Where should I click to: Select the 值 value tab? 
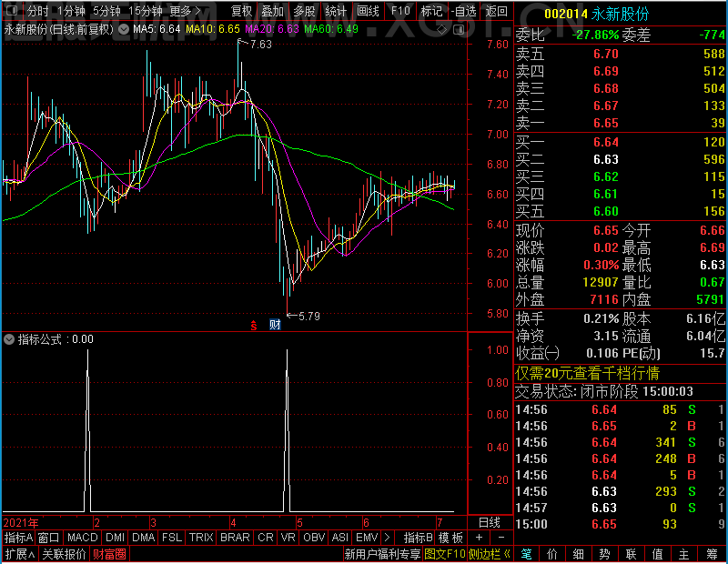coord(657,554)
